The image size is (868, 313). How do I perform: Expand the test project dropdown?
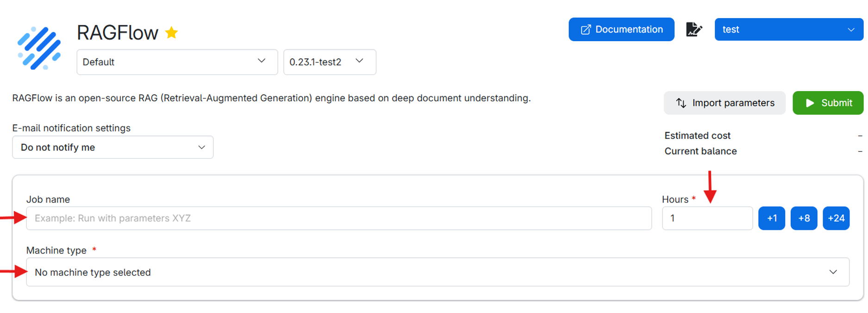[x=788, y=30]
